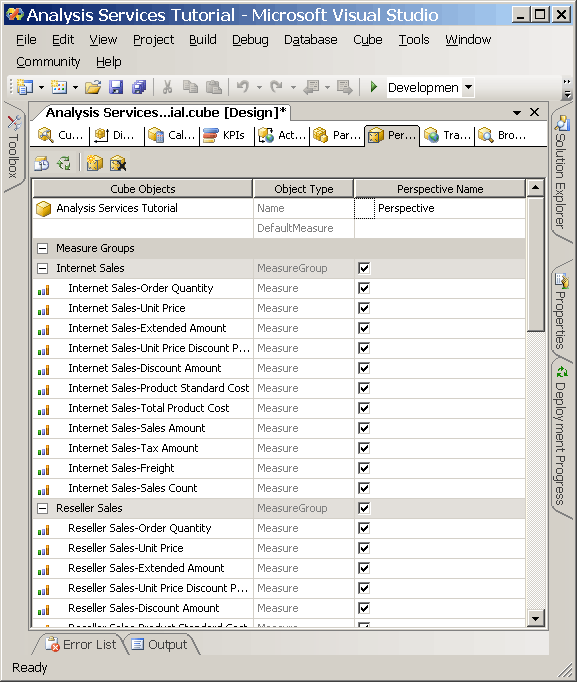
Task: Save the file with the floppy icon
Action: tap(116, 87)
